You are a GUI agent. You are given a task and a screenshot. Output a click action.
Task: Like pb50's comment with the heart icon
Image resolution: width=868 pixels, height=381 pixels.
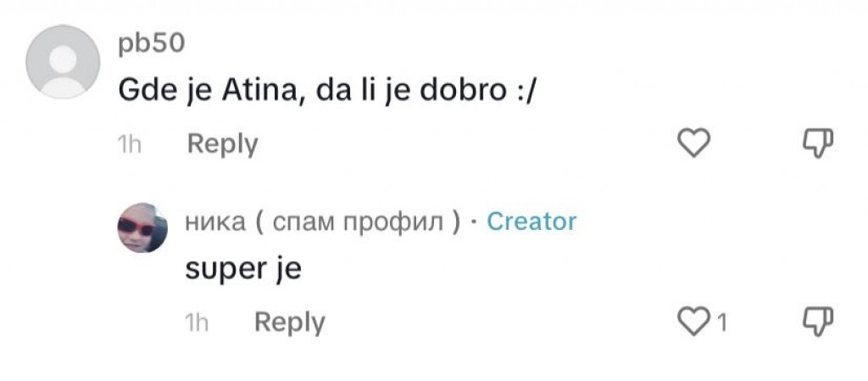point(694,144)
